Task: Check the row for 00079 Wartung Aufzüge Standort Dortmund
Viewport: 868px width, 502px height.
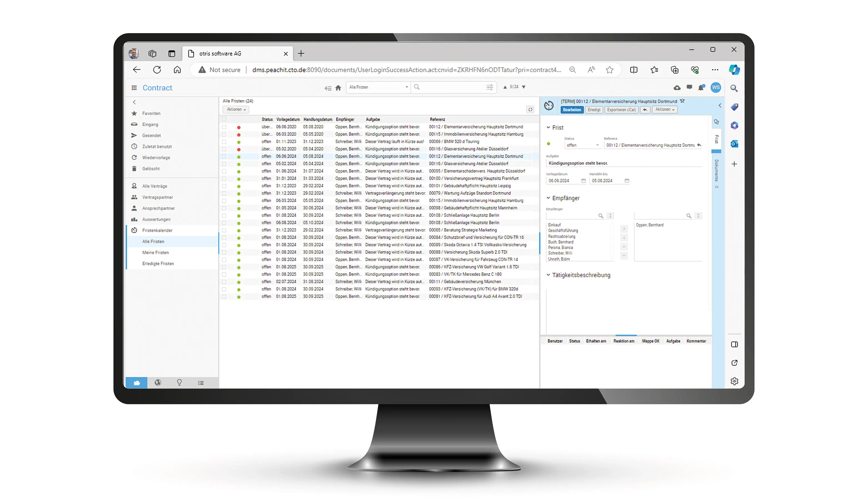Action: tap(224, 193)
